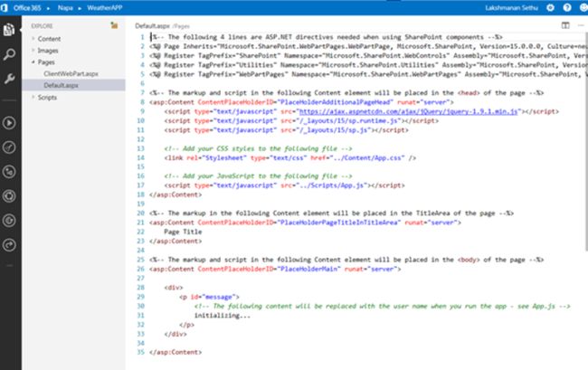Click TagPrefix="WebPartPages" Register line
This screenshot has height=370, width=588.
(x=367, y=74)
